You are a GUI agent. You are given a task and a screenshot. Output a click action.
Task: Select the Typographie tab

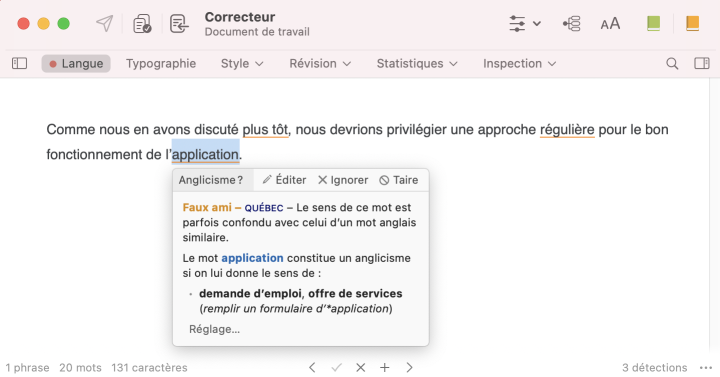[161, 63]
